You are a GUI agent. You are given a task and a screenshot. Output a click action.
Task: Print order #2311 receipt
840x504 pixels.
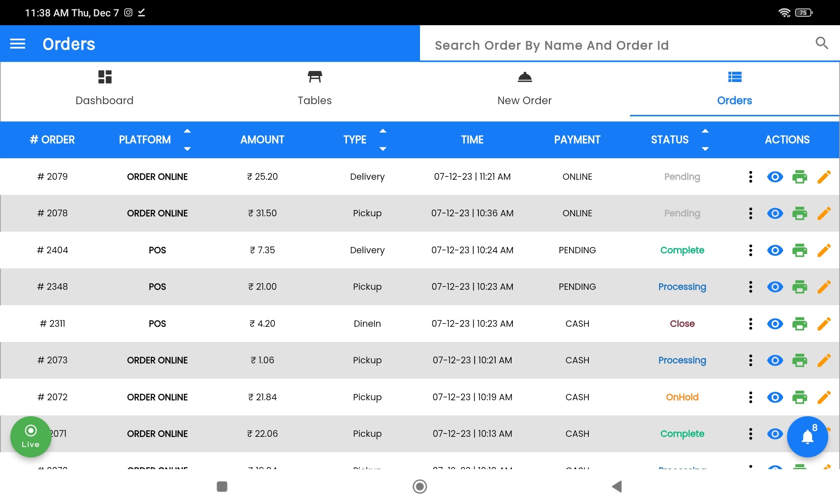[x=799, y=324]
